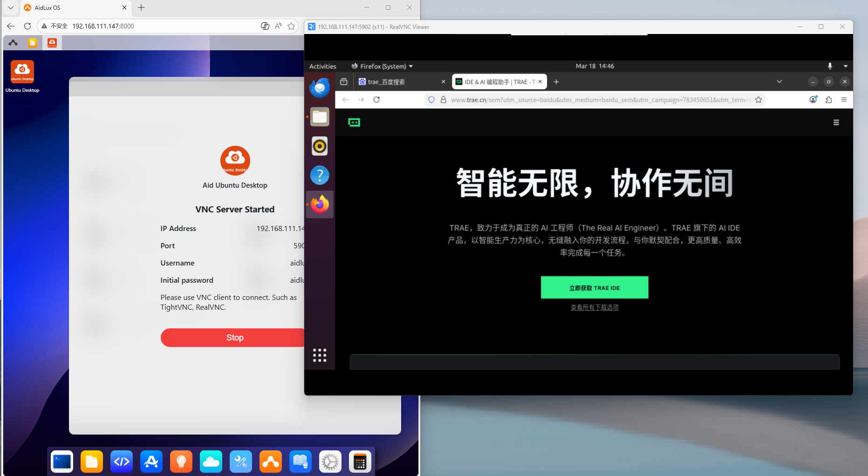The height and width of the screenshot is (476, 868).
Task: Go forward in the Firefox toolbar
Action: pyautogui.click(x=361, y=100)
